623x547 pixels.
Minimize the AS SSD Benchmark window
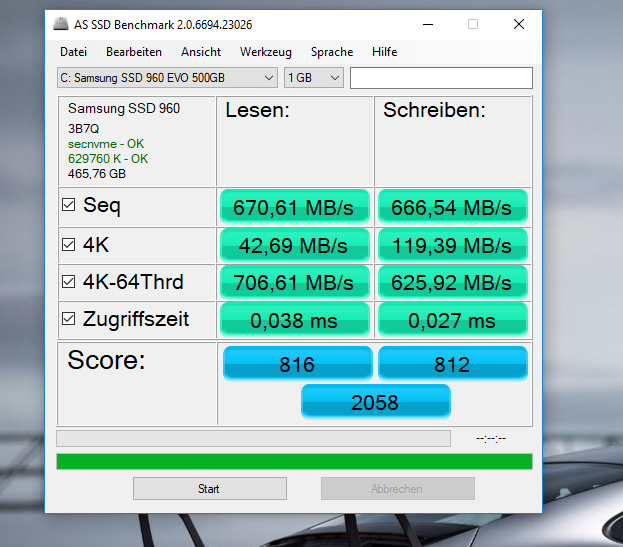pos(428,24)
